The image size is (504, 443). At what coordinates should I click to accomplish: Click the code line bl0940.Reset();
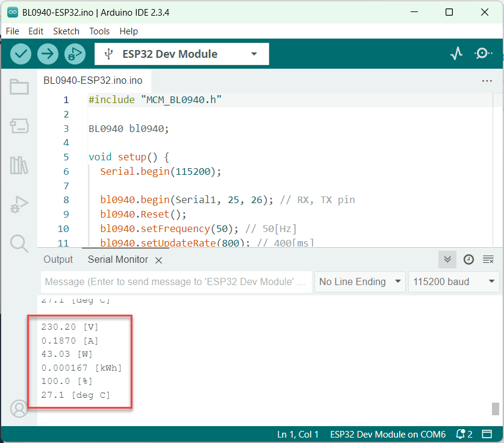(x=143, y=214)
